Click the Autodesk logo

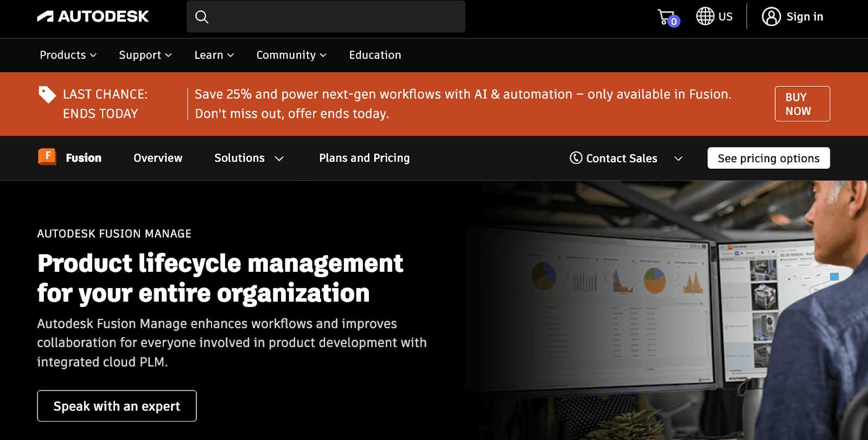click(x=93, y=17)
